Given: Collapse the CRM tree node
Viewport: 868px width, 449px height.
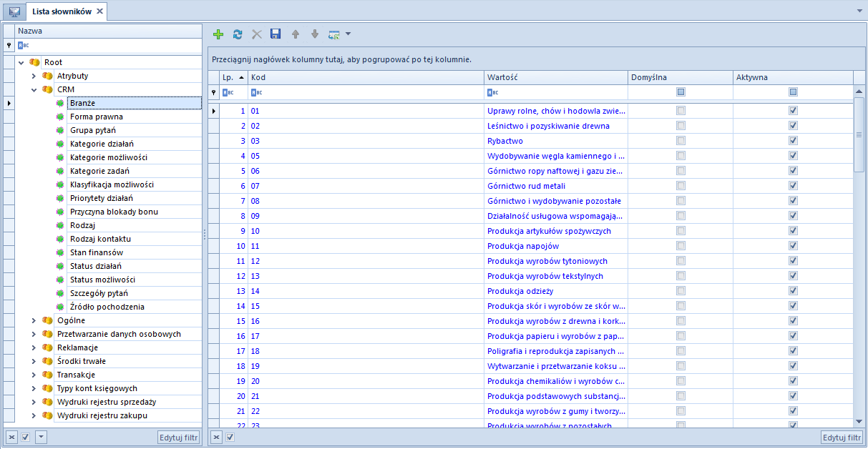Looking at the screenshot, I should [x=34, y=90].
